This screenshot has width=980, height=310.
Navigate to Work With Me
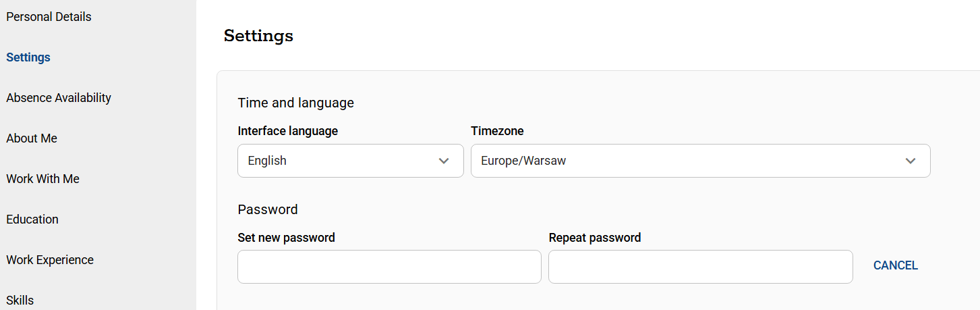pyautogui.click(x=42, y=179)
